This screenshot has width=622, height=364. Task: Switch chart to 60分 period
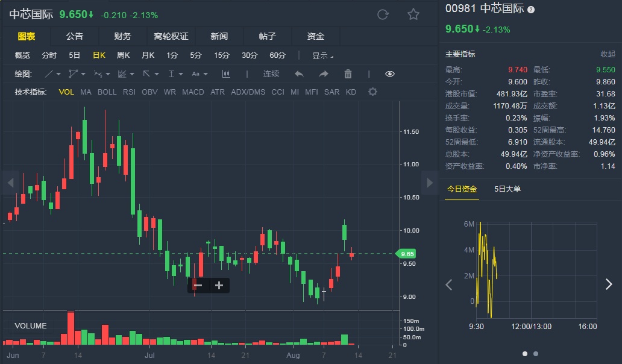(277, 55)
